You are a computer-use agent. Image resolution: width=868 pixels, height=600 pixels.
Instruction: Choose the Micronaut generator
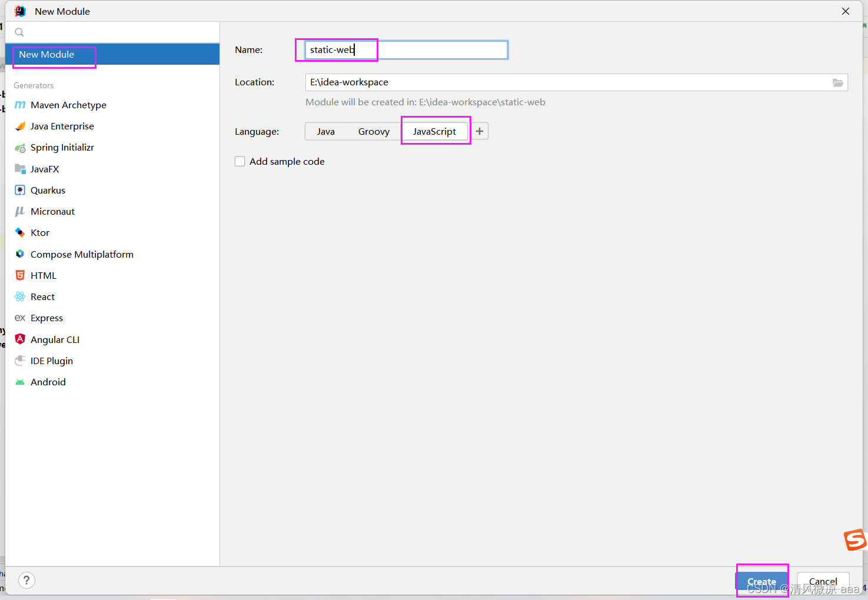point(112,211)
